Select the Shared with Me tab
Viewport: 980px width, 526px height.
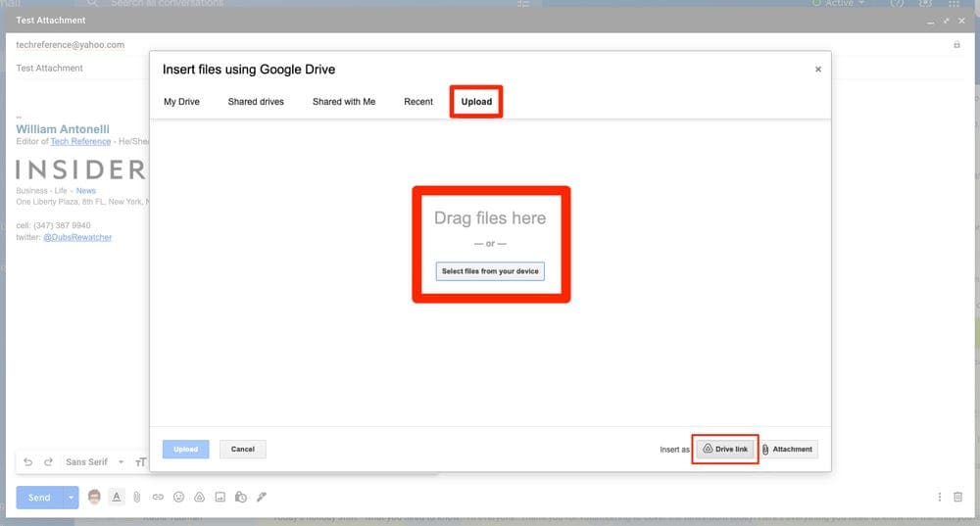click(x=344, y=101)
